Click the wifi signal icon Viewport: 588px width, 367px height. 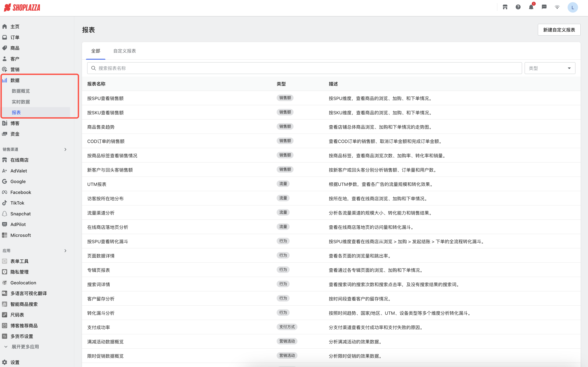point(557,7)
